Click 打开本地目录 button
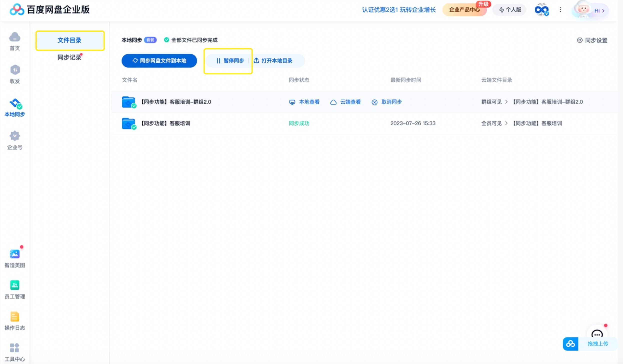The width and height of the screenshot is (623, 364). pos(273,60)
